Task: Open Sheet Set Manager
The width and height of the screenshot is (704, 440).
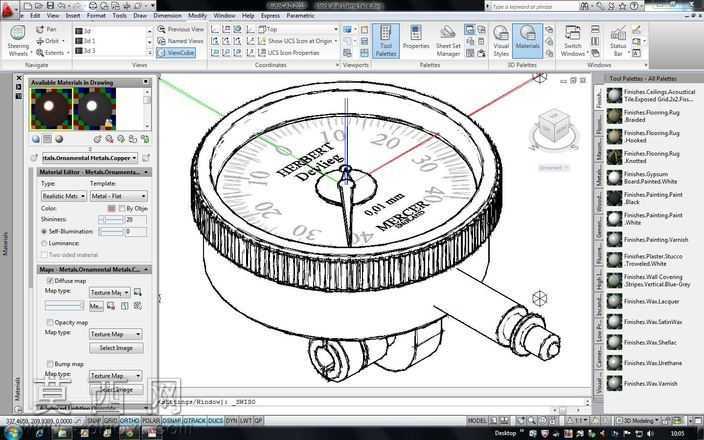Action: (448, 41)
